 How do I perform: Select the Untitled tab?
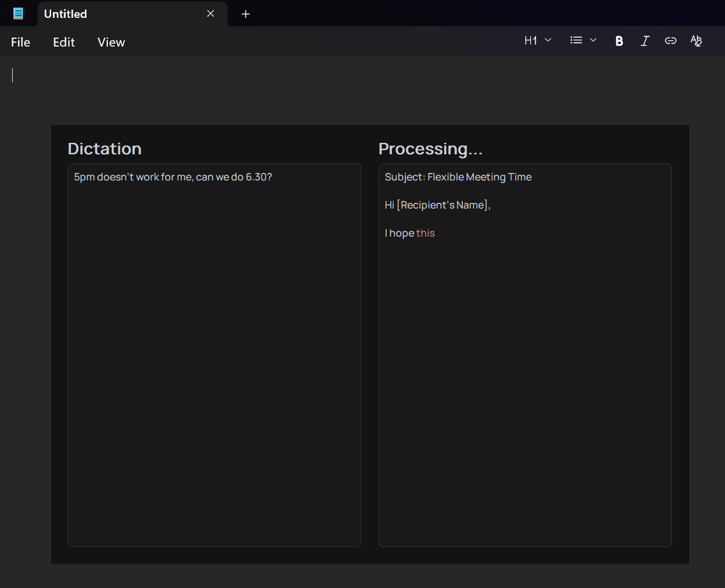[115, 13]
